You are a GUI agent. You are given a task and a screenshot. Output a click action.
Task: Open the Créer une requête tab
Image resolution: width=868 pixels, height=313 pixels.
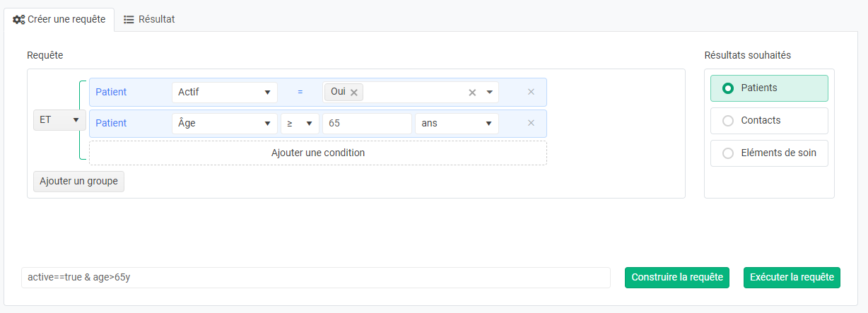59,20
